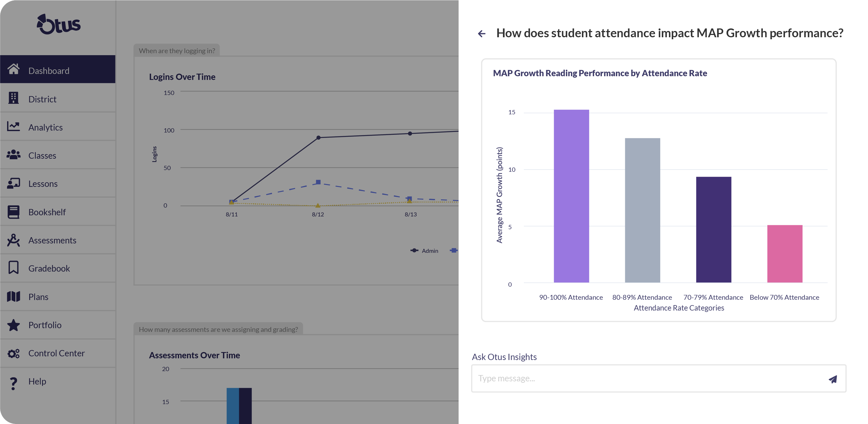
Task: Click the Classes people icon
Action: click(13, 155)
